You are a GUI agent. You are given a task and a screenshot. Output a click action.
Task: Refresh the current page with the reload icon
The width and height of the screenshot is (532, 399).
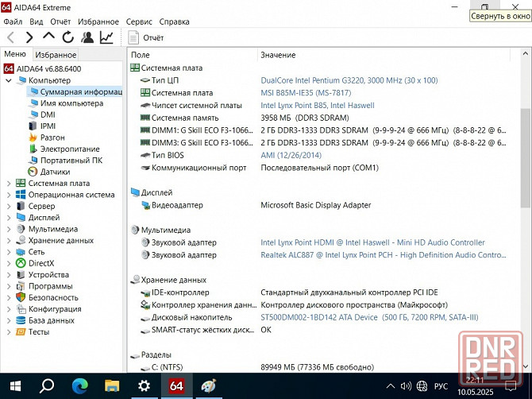click(x=67, y=37)
